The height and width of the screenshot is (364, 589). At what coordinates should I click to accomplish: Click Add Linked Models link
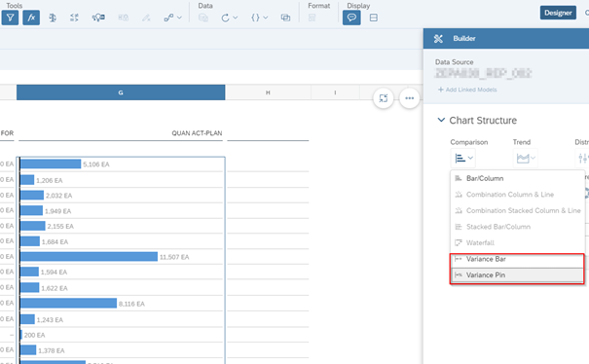467,90
